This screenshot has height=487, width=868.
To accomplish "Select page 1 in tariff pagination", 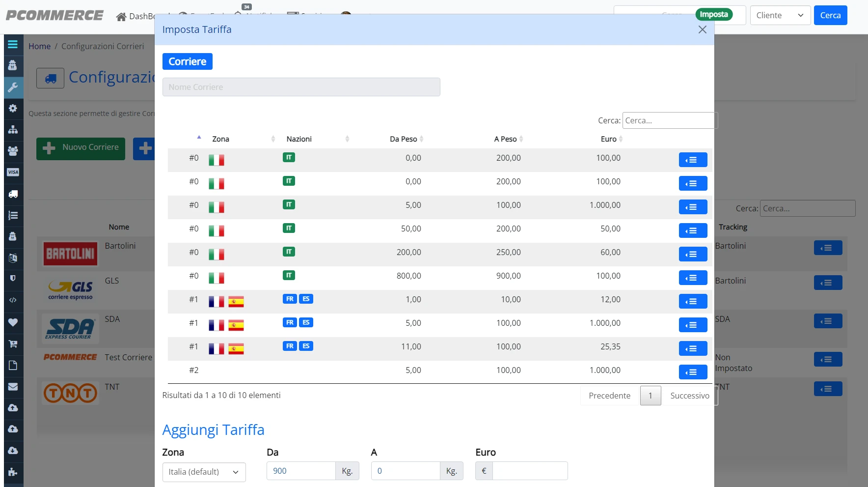I will tap(651, 396).
